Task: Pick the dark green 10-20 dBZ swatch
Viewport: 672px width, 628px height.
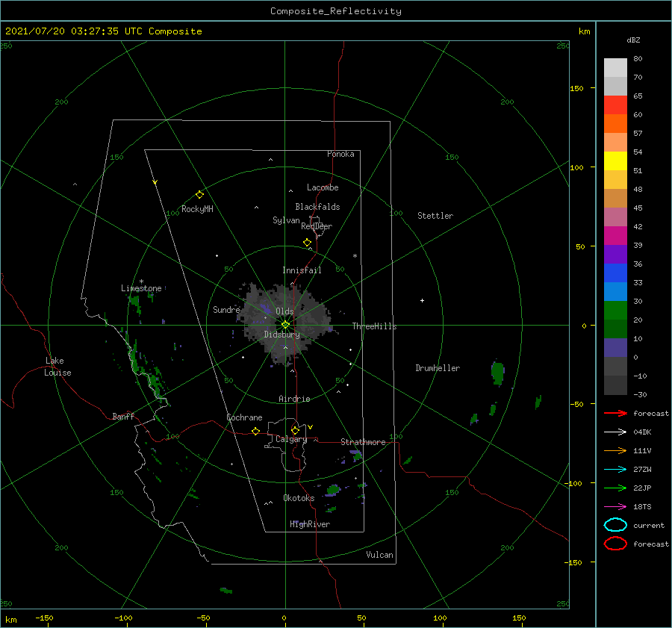Action: pos(615,329)
